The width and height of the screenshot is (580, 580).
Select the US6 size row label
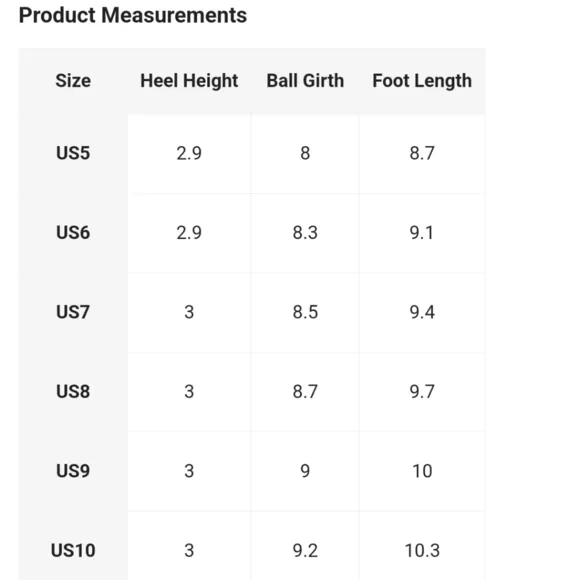click(x=73, y=233)
